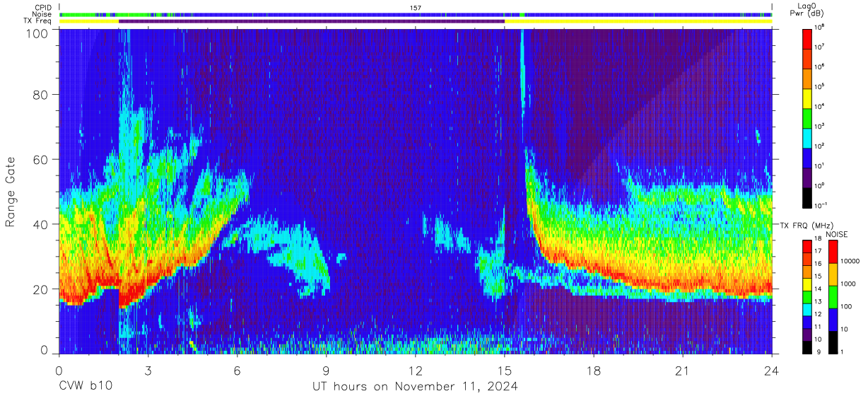Image resolution: width=868 pixels, height=401 pixels.
Task: Click the y-axis tick label '100'
Action: click(x=39, y=33)
